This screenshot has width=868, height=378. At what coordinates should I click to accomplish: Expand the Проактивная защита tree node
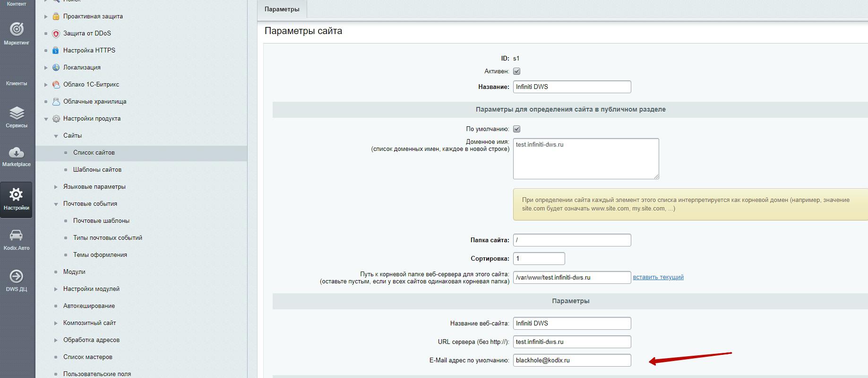[x=46, y=17]
